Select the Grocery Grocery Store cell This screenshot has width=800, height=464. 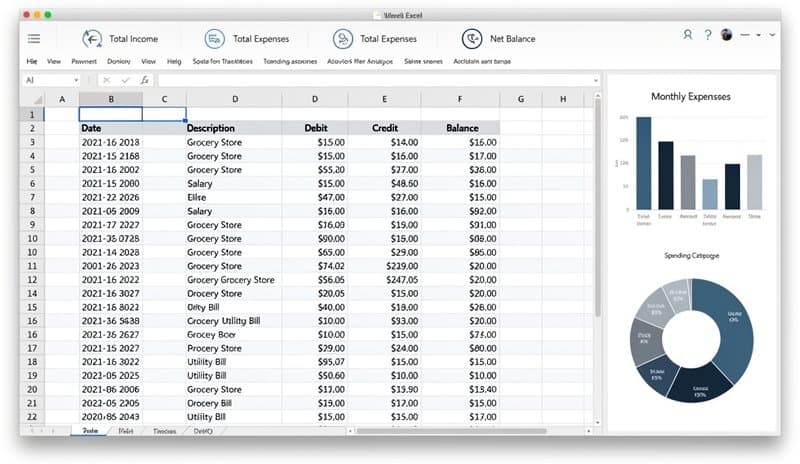234,280
